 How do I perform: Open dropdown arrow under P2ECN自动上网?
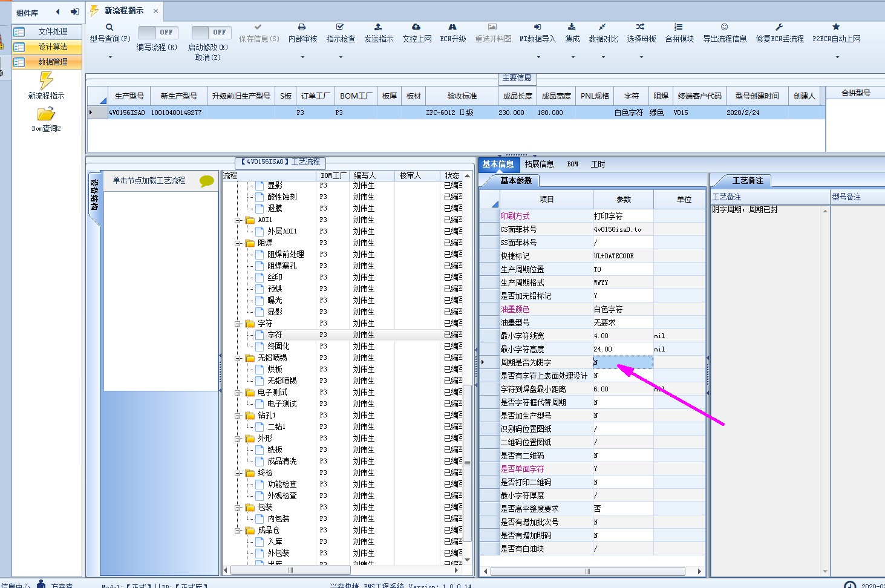point(837,57)
